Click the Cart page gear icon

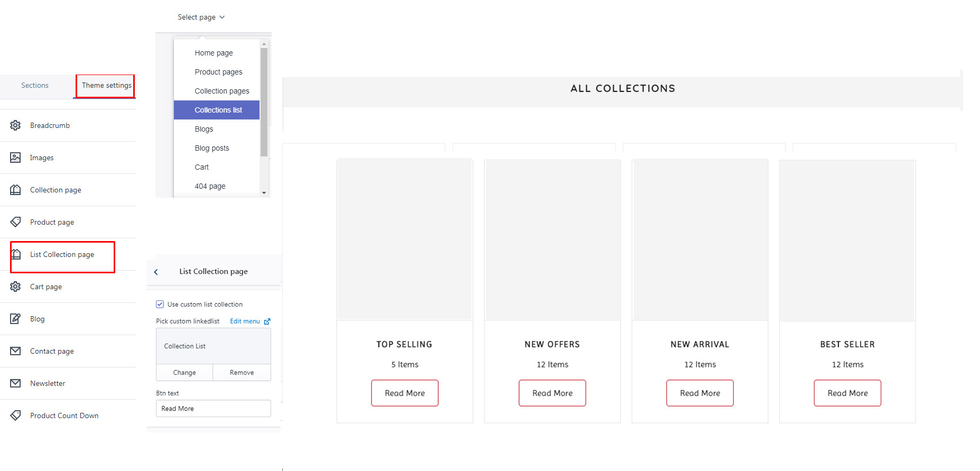15,287
